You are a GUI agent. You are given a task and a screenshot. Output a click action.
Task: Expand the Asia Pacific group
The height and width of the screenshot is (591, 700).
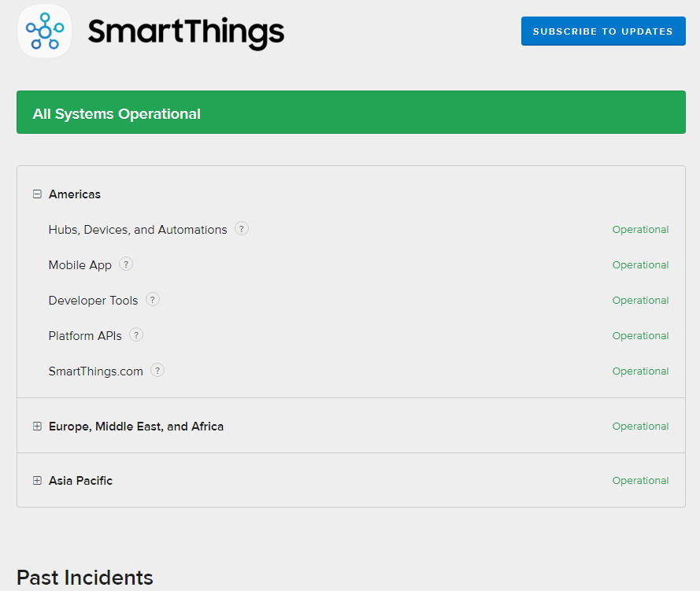point(38,480)
